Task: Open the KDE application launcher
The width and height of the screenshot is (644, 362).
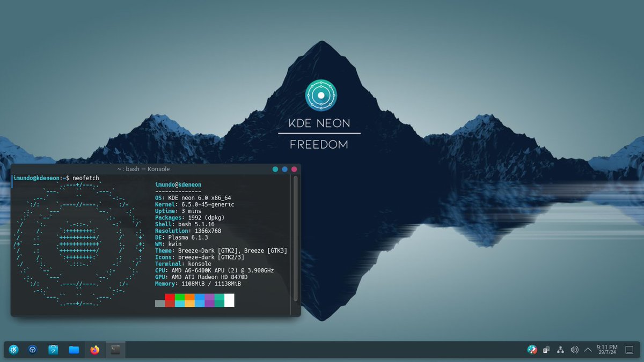Action: pos(13,350)
